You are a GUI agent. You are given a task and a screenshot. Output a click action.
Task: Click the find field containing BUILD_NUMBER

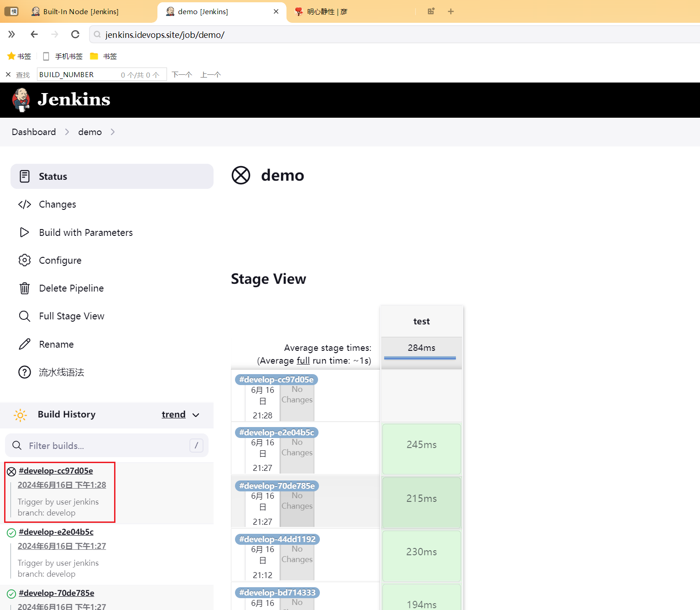click(101, 74)
